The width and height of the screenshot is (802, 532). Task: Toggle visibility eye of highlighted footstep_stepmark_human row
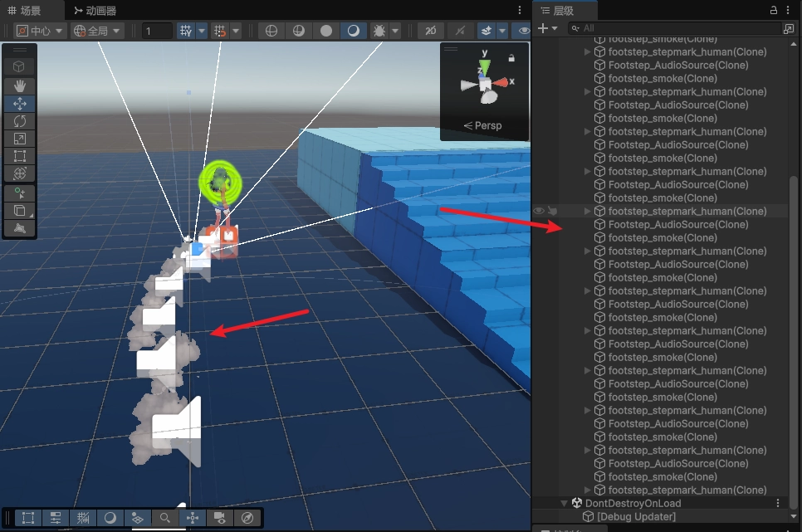(539, 211)
